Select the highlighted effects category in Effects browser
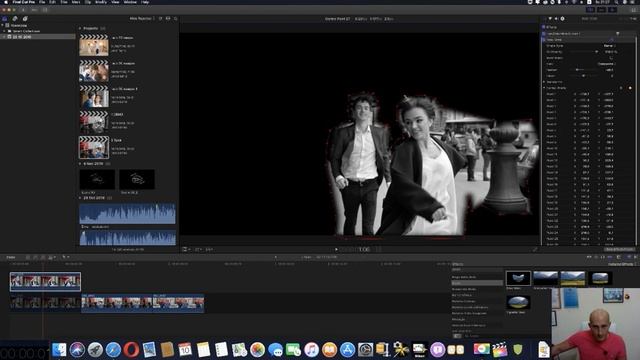The image size is (640, 360). coord(477,283)
